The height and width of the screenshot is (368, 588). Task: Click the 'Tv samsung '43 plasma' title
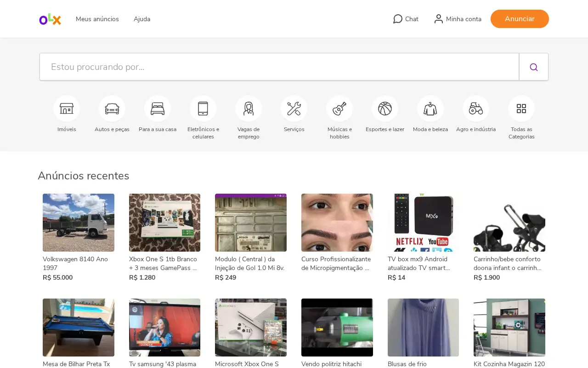pos(163,364)
